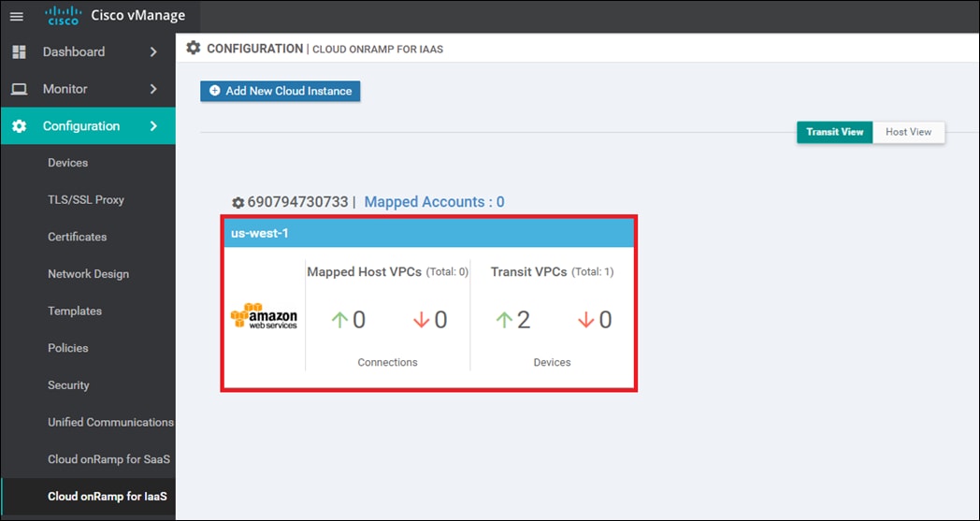Click the Monitor laptop icon
Image resolution: width=980 pixels, height=521 pixels.
point(20,89)
